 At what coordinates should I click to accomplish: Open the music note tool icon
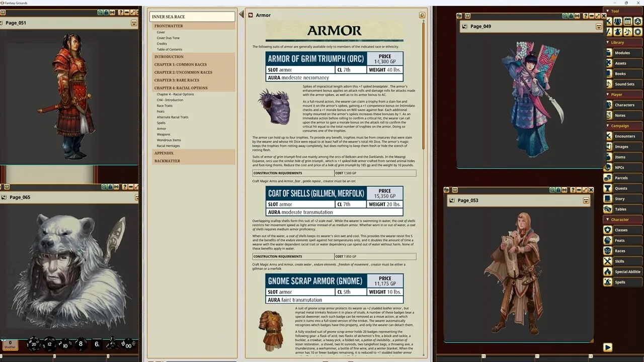coord(627,32)
